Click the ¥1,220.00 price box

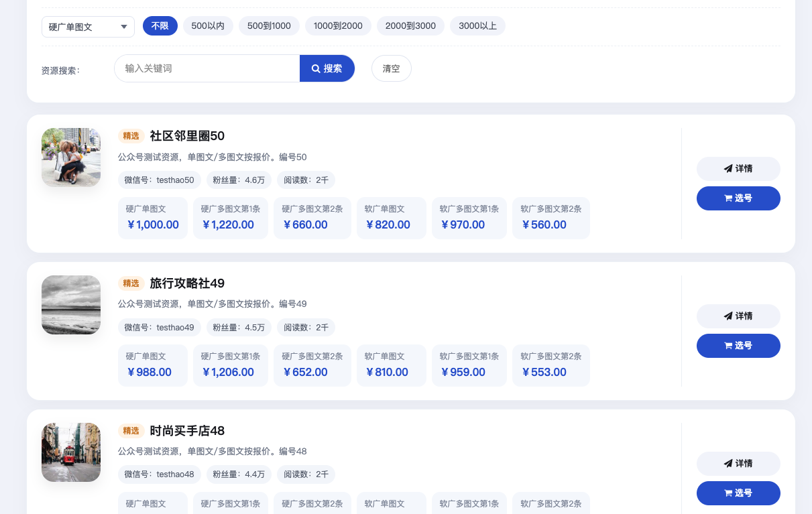pyautogui.click(x=231, y=218)
